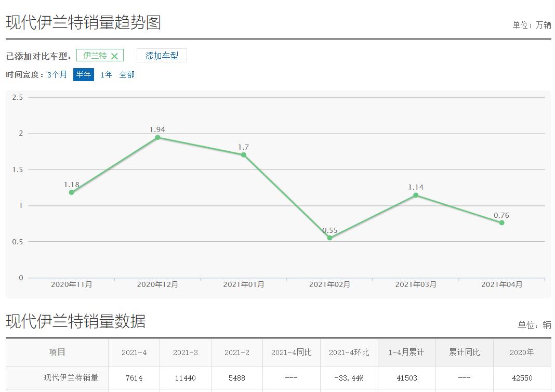
Task: Click the 添加车型 button
Action: (x=162, y=56)
